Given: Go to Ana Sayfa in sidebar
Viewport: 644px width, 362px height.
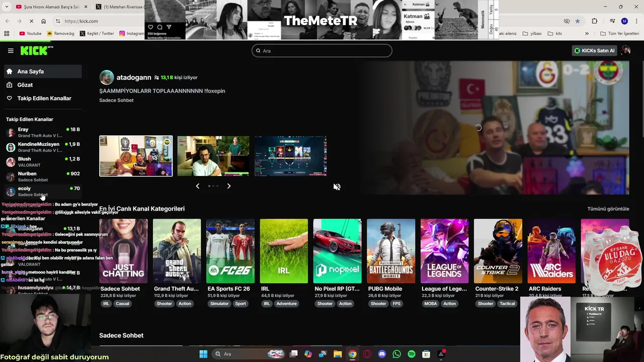Looking at the screenshot, I should tap(43, 71).
